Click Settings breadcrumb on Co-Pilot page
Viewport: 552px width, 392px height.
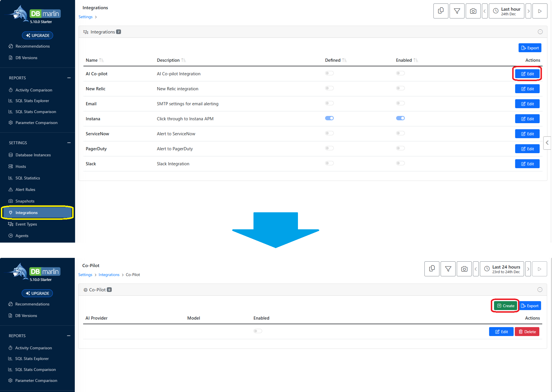(x=85, y=275)
